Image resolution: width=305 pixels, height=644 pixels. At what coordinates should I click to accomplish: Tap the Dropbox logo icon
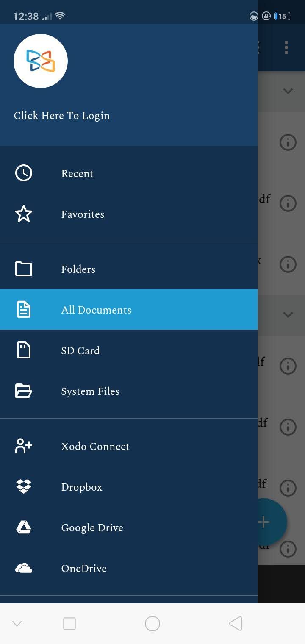24,486
